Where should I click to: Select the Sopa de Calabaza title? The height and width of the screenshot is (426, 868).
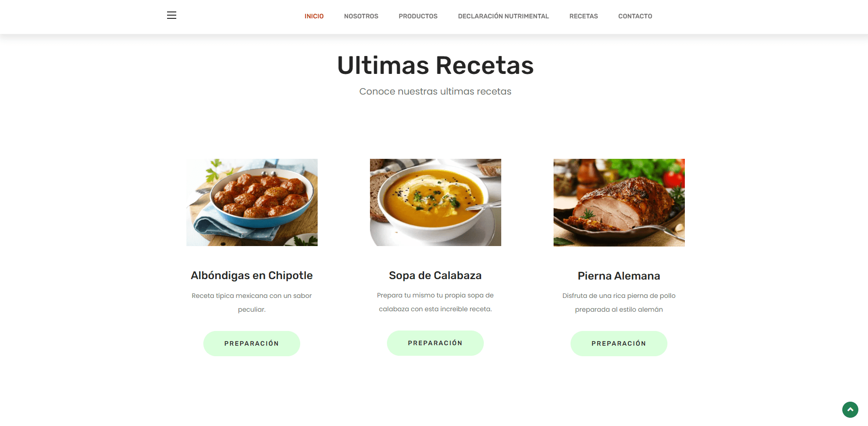click(x=435, y=275)
